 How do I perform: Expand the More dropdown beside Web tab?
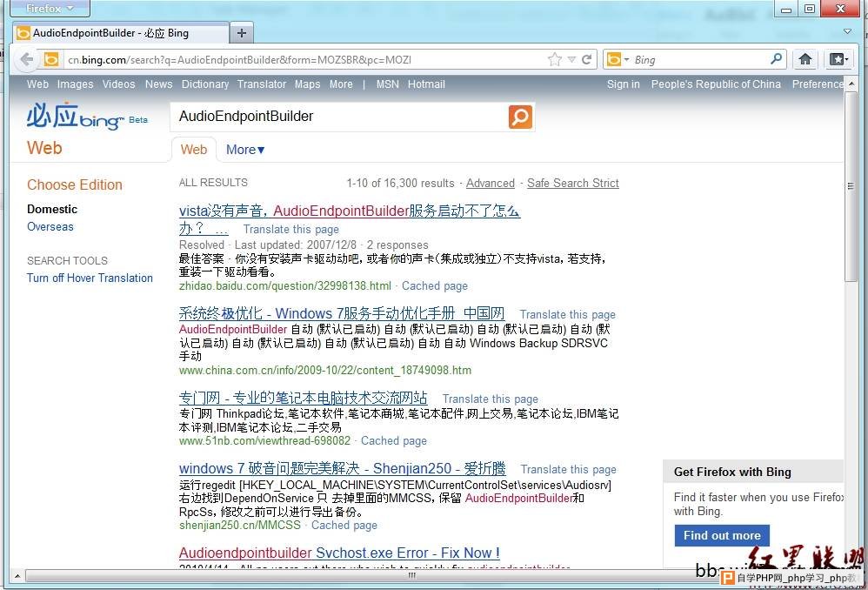[245, 150]
